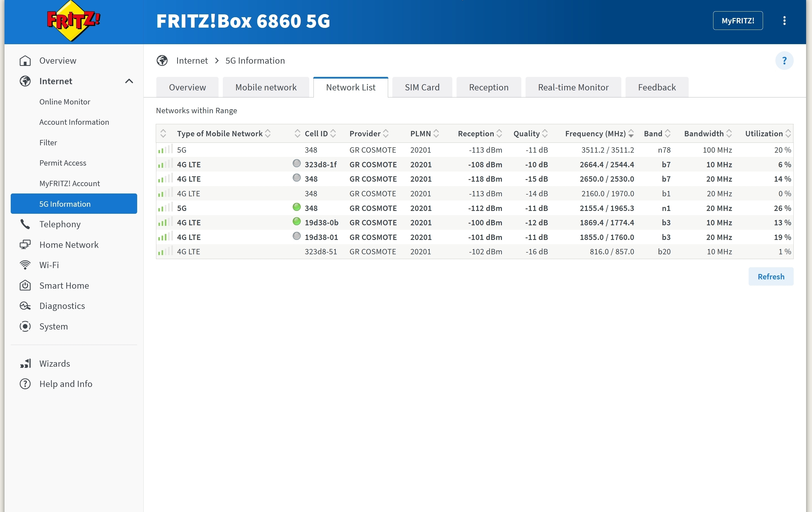Click the breadcrumb globe icon

coord(162,61)
